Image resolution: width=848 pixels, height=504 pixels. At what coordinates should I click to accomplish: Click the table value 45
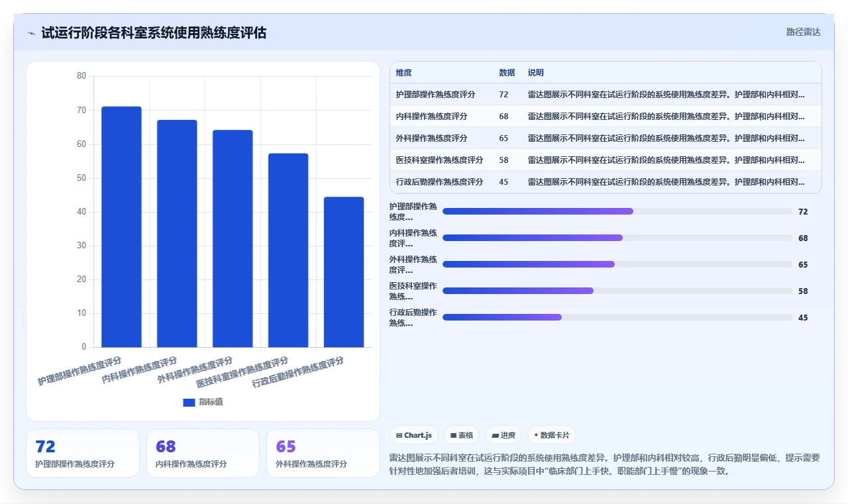(x=503, y=182)
